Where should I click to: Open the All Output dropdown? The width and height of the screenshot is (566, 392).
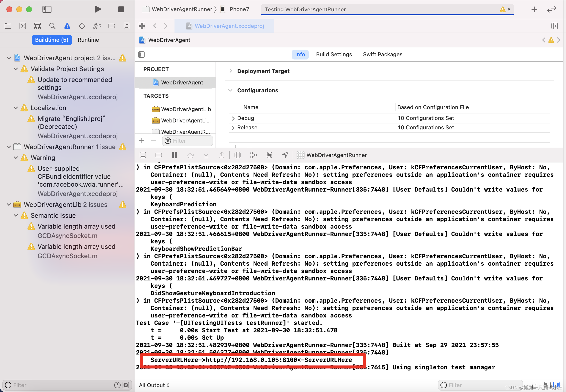point(154,385)
